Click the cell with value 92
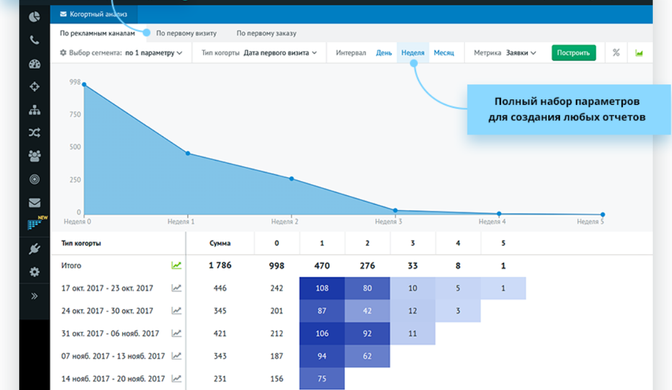The image size is (672, 390). coord(367,333)
